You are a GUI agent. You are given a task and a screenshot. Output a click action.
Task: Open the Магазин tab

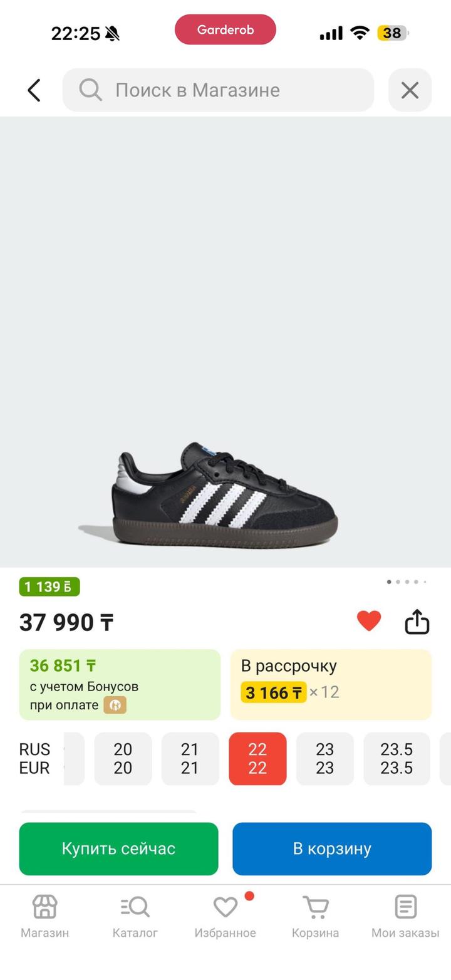click(x=44, y=915)
